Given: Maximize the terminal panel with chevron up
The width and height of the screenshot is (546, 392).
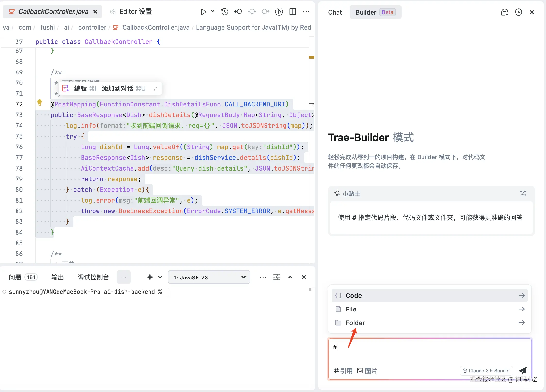Looking at the screenshot, I should (x=290, y=277).
